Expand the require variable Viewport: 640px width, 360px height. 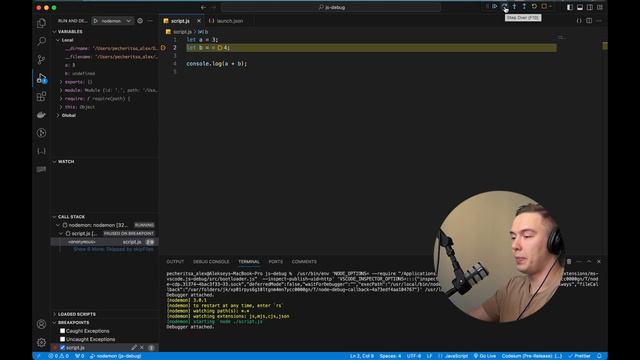(x=61, y=99)
